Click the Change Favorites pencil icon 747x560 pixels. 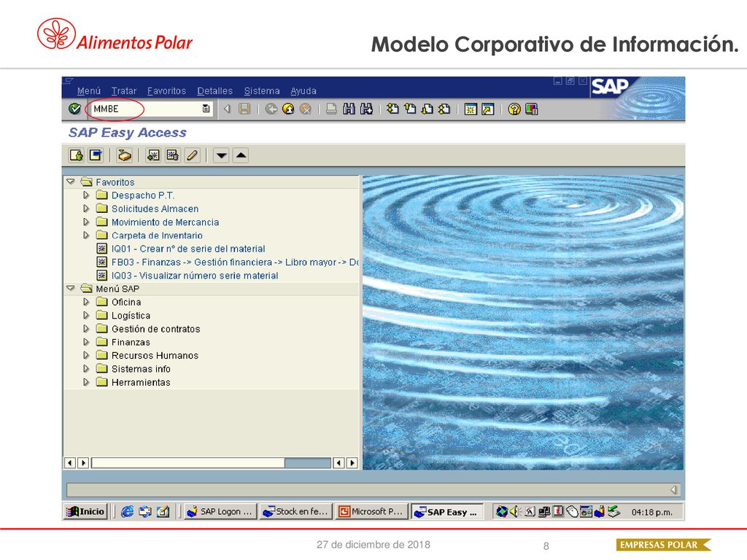point(192,155)
